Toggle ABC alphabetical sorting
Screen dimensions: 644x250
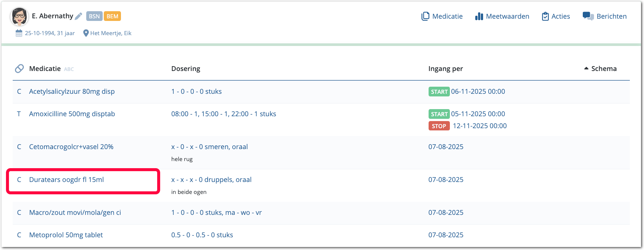coord(69,69)
